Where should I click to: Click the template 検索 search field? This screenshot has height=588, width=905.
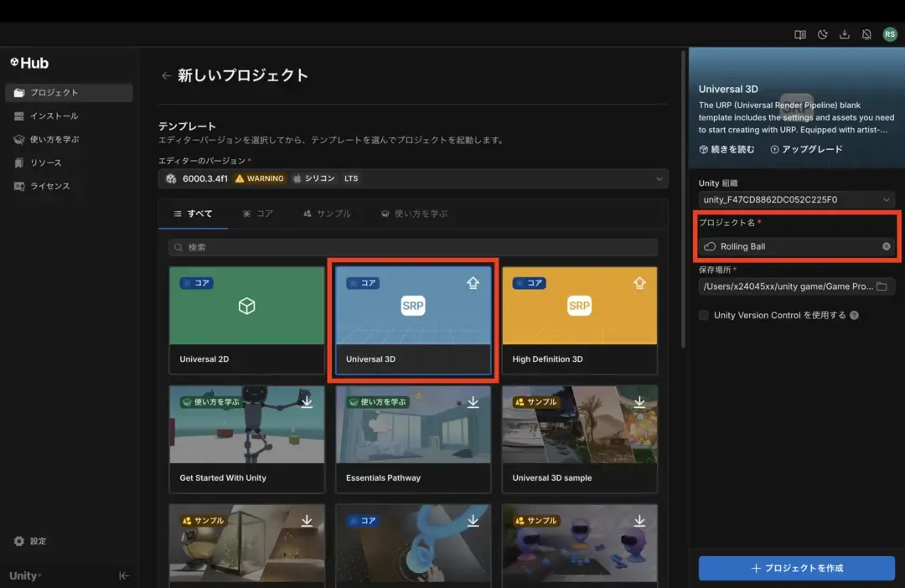click(x=413, y=248)
